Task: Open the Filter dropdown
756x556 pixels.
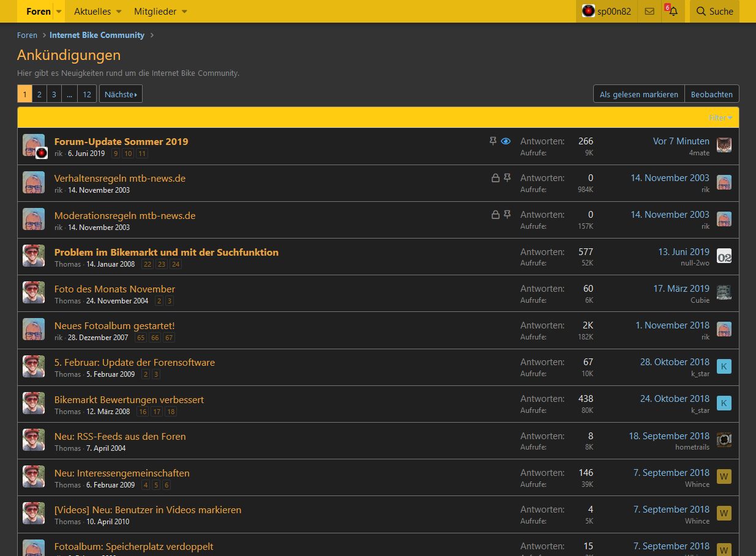Action: [720, 117]
